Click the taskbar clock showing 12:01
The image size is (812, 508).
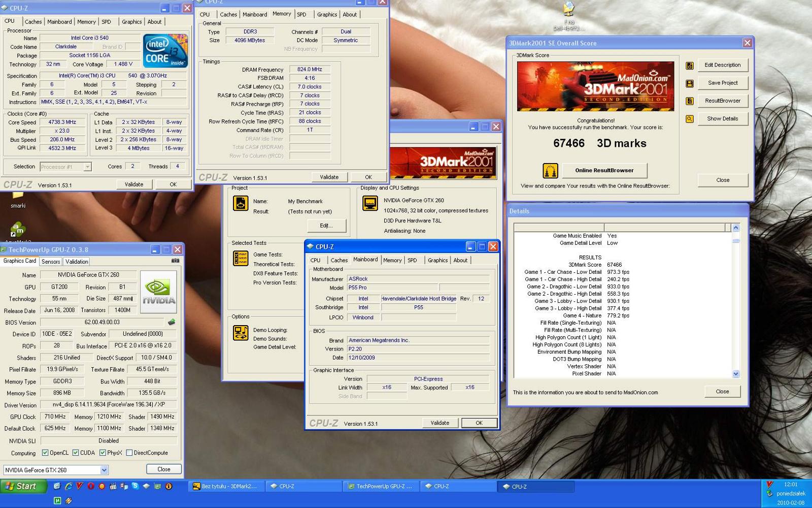pyautogui.click(x=790, y=484)
